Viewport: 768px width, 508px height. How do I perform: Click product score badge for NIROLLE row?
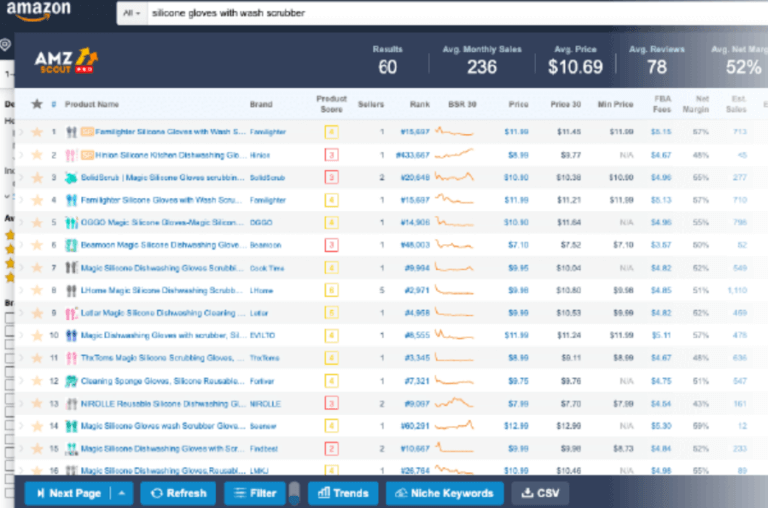click(332, 403)
